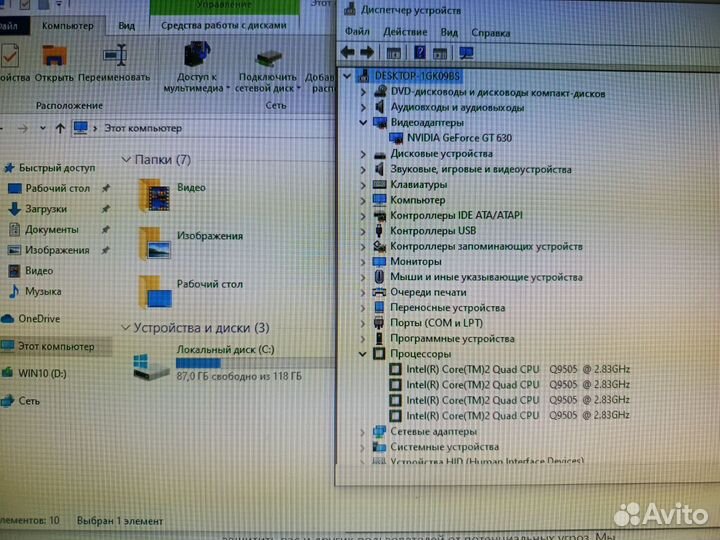Select Системные устройства category
The width and height of the screenshot is (720, 540).
click(444, 447)
